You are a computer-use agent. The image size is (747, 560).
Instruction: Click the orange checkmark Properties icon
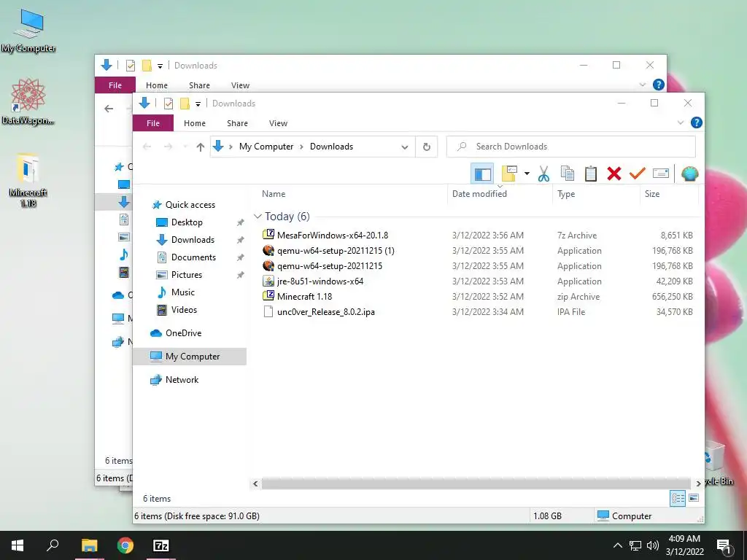click(637, 174)
